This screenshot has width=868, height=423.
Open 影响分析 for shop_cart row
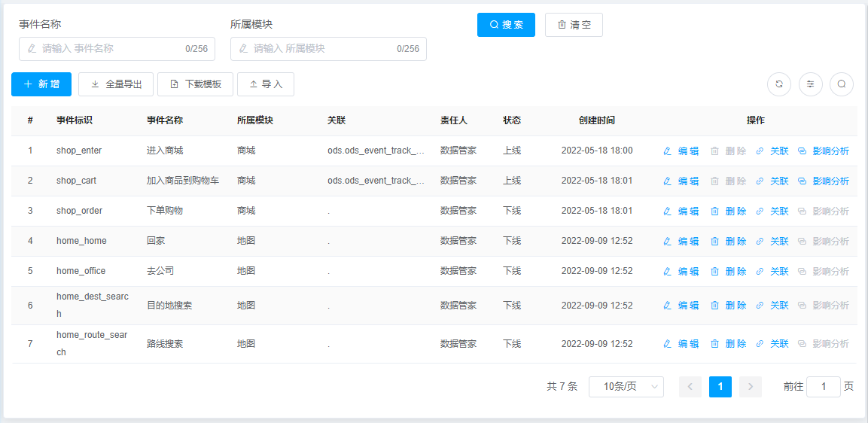823,181
